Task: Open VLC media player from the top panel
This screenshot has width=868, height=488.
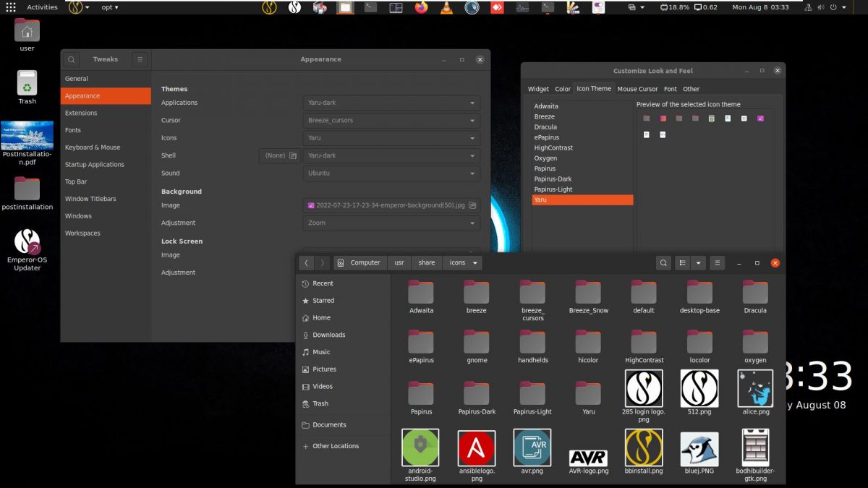Action: click(446, 7)
